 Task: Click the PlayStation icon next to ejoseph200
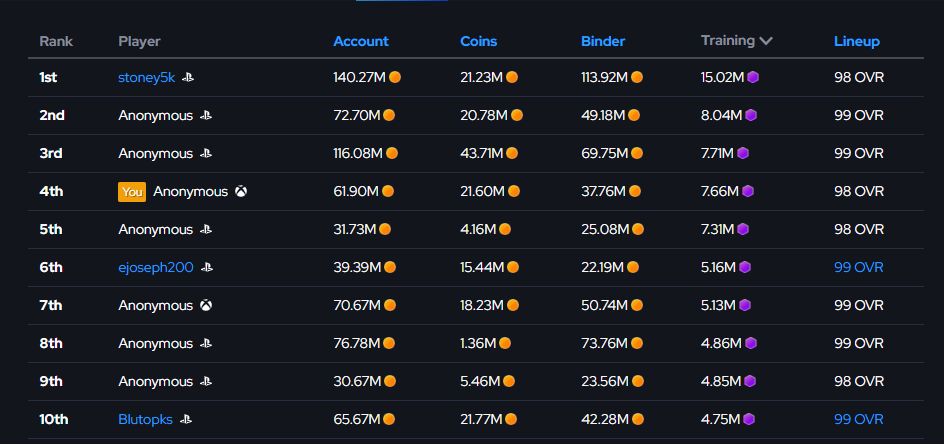click(x=206, y=267)
